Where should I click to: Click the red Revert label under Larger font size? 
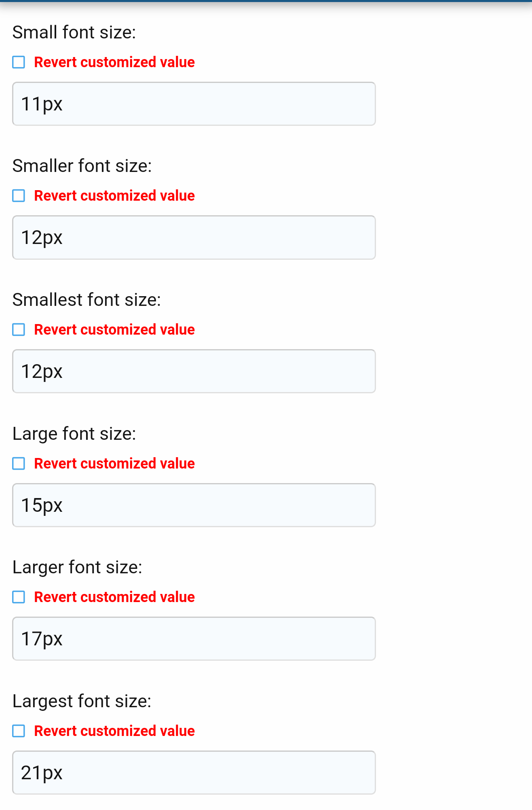click(114, 597)
